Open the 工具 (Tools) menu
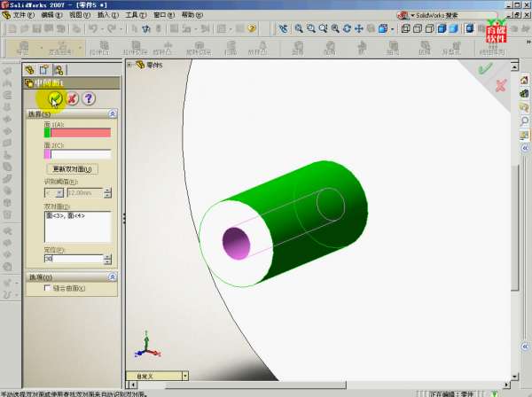Screen dimensions: 532x397 [x=132, y=15]
